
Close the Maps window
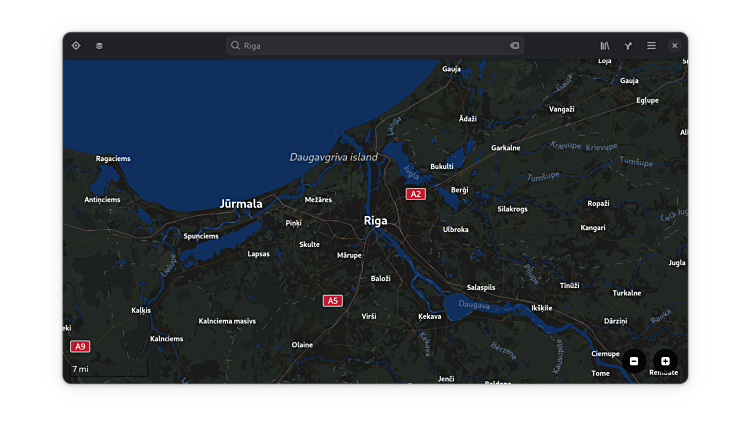point(674,46)
